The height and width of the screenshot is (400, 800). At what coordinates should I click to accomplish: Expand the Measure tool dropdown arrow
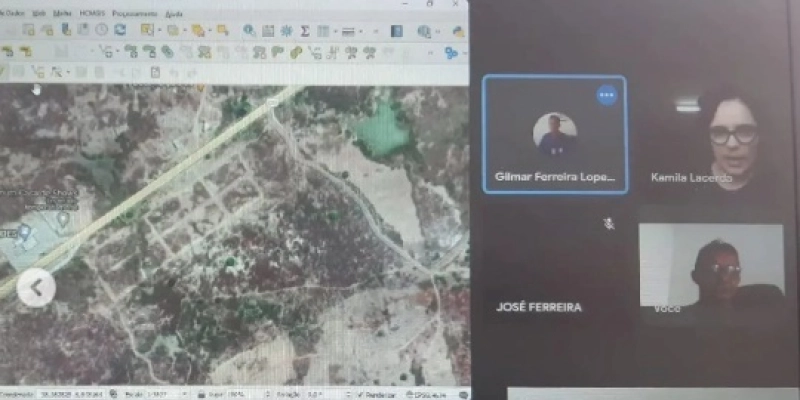(361, 32)
